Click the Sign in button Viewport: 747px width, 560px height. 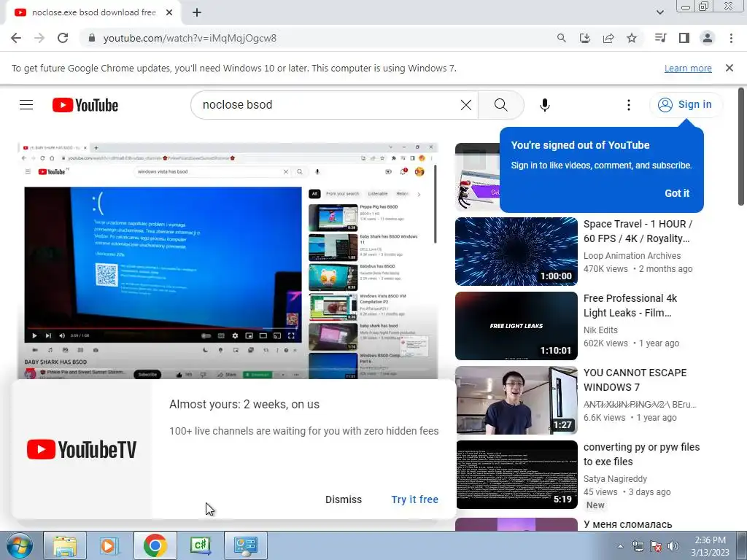coord(685,104)
